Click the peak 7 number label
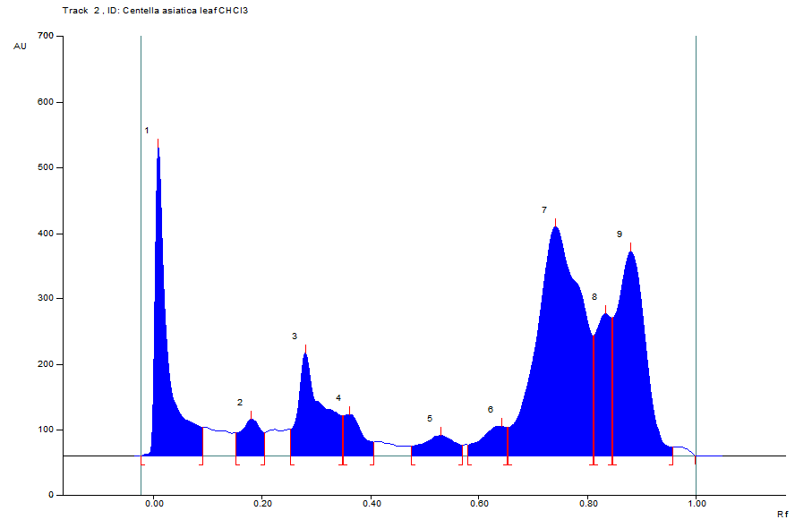This screenshot has height=528, width=812. click(x=543, y=210)
